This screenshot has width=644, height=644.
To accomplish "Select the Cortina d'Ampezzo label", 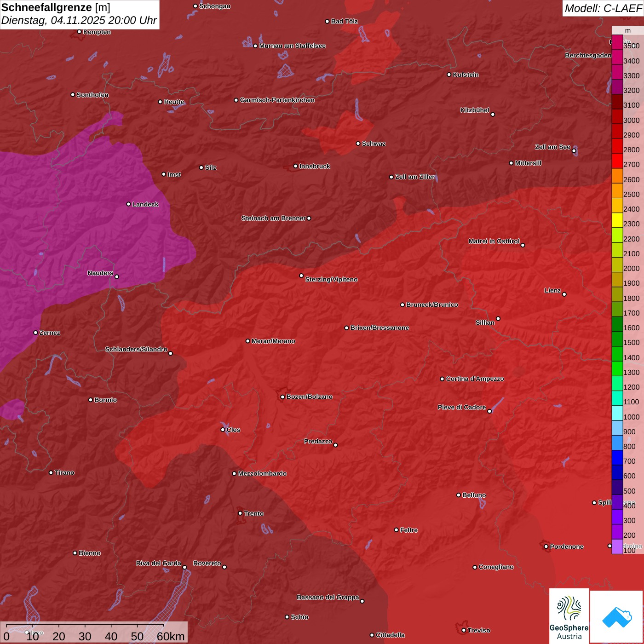I will pos(475,379).
